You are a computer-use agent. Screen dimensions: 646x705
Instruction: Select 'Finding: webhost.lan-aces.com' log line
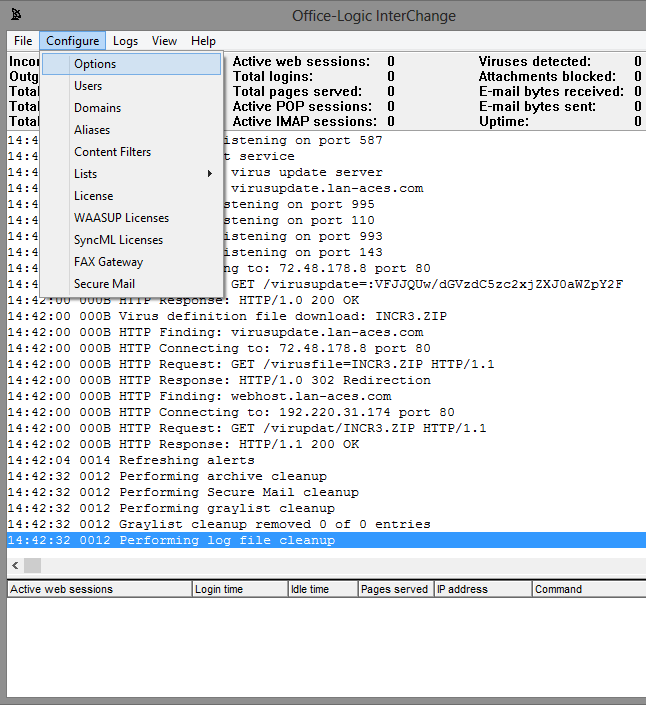click(x=326, y=396)
